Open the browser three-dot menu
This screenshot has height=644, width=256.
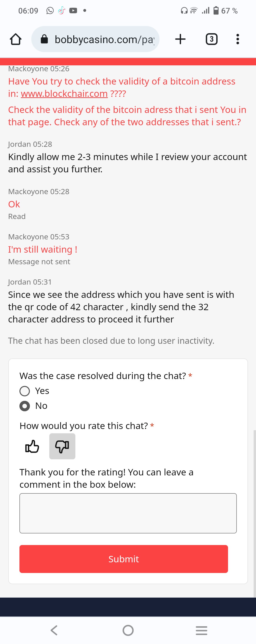238,39
